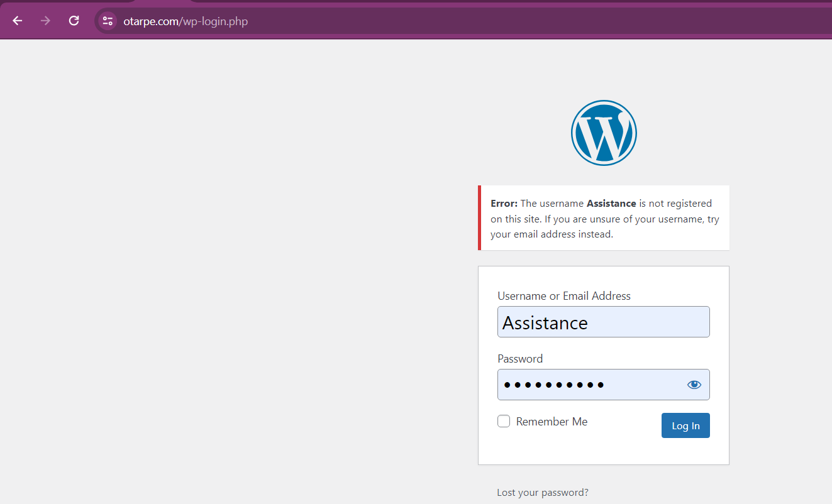The image size is (832, 504).
Task: Click the WordPress logo
Action: (604, 133)
